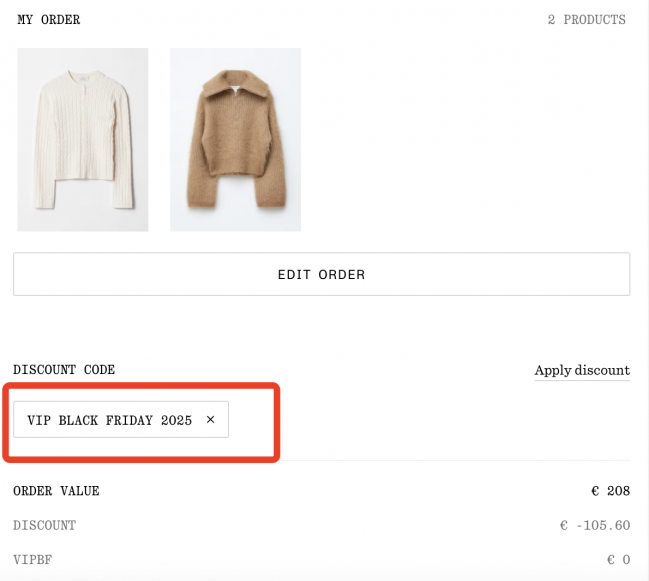Viewport: 649px width, 581px height.
Task: Select the VIP BLACK FRIDAY 2025 chip text
Action: coord(109,420)
